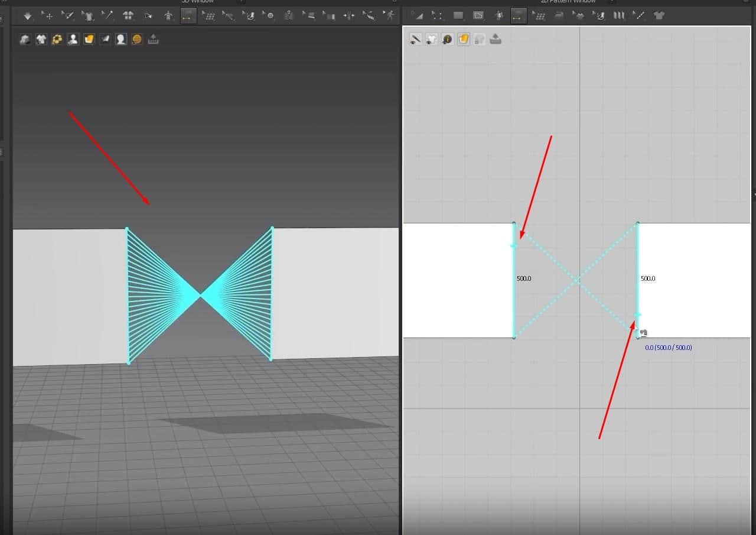Select the right garment panel in 3D window
Screen dimensions: 756x535
pyautogui.click(x=335, y=293)
